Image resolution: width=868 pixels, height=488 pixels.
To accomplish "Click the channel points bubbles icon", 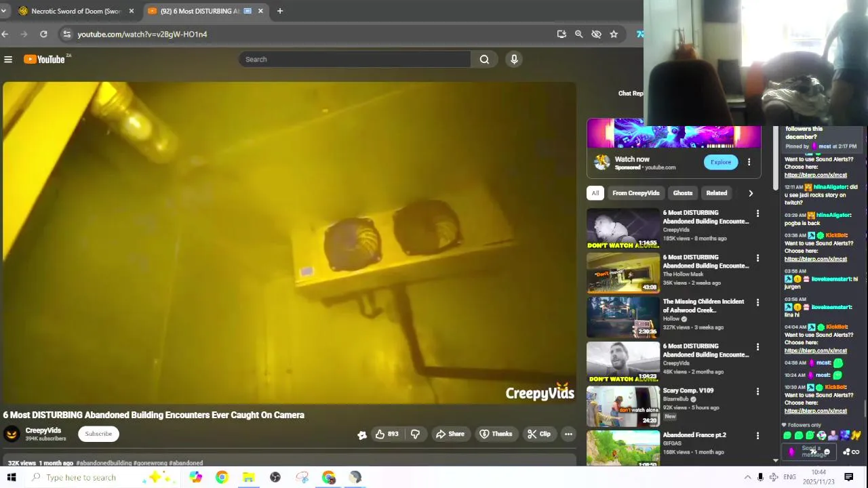I will (846, 452).
